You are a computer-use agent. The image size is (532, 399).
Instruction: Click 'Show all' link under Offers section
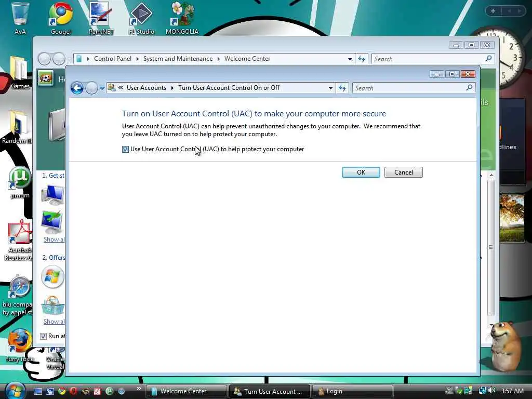54,322
